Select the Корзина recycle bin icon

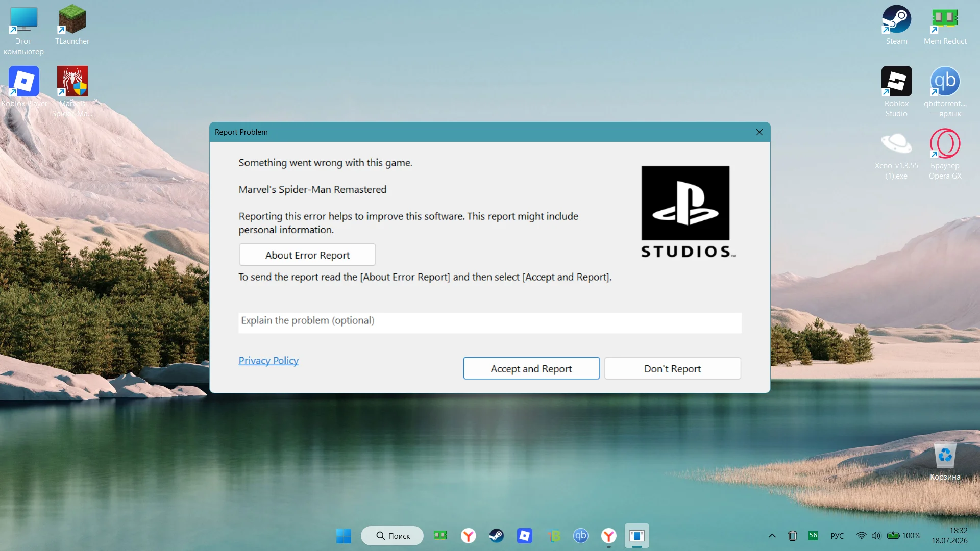(x=945, y=462)
